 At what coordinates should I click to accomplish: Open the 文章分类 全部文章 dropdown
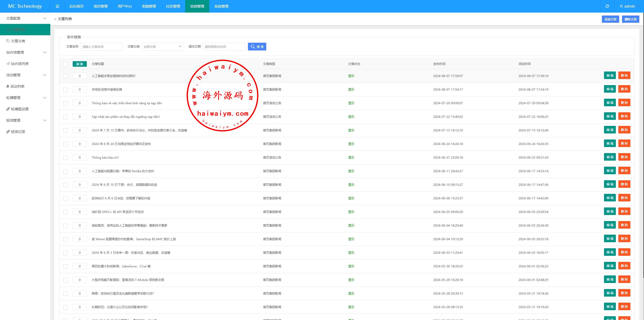[x=163, y=47]
